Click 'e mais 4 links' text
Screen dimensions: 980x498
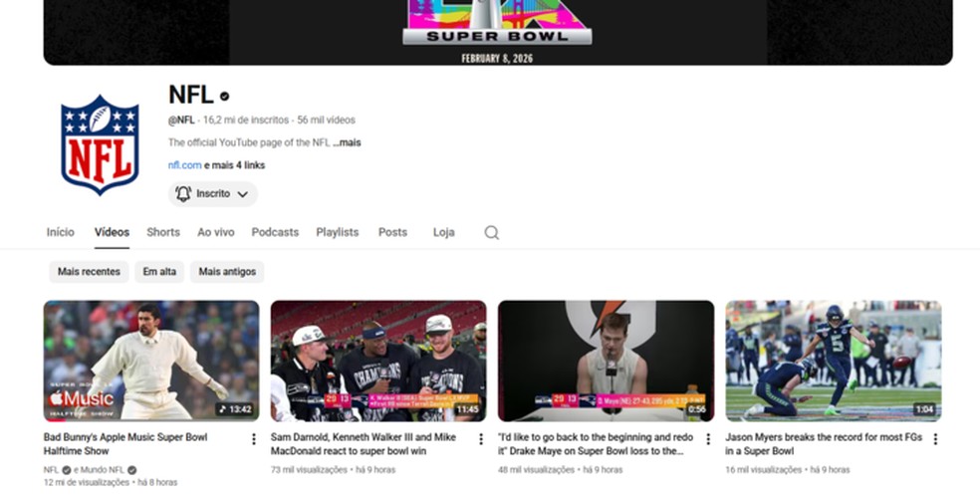tap(234, 165)
